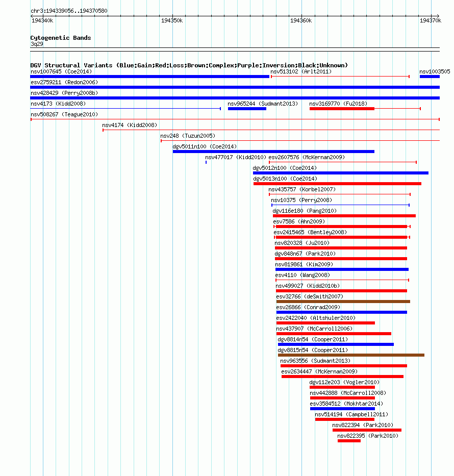
Task: Click the dgv5011n100 (Coe2014) label
Action: point(205,146)
